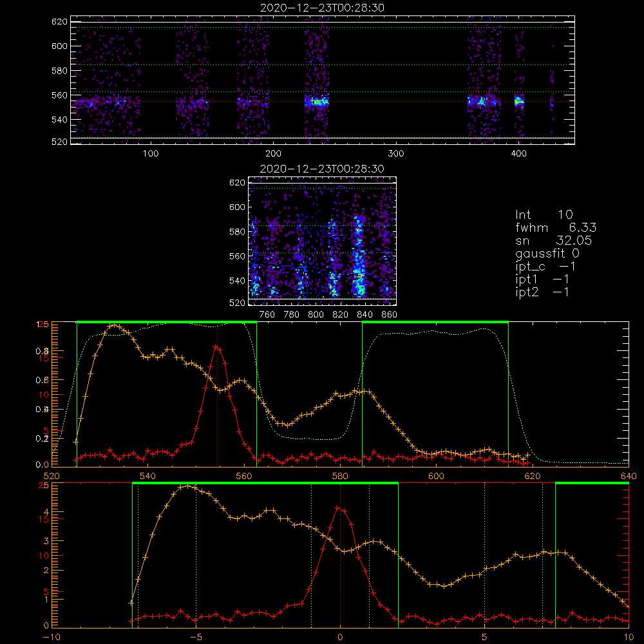The image size is (644, 644).
Task: Click x-axis tick label 100
Action: pyautogui.click(x=151, y=154)
